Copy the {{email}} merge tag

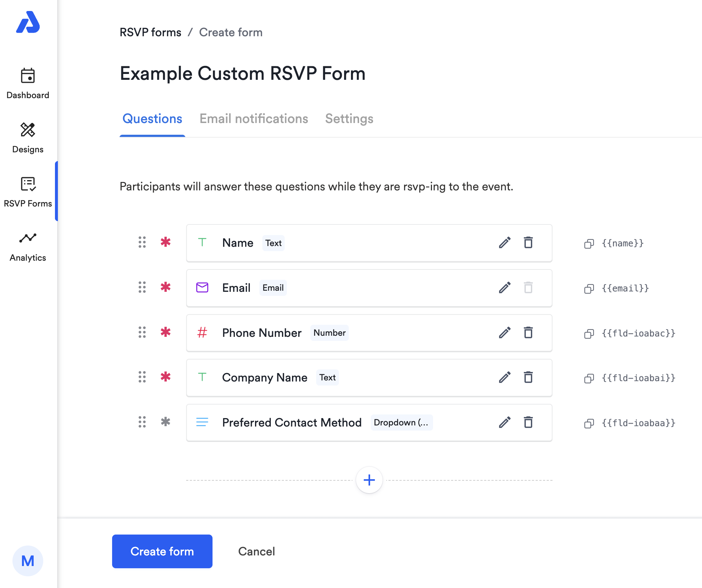pyautogui.click(x=589, y=289)
